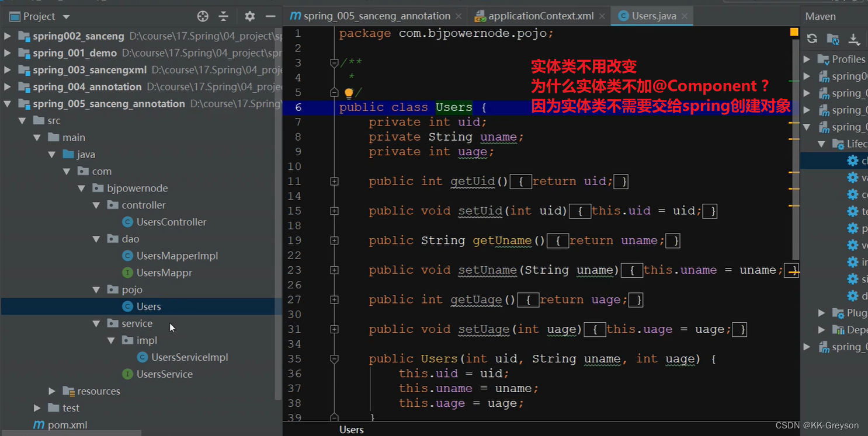Viewport: 868px width, 436px height.
Task: Open UsersService interface
Action: coord(164,375)
